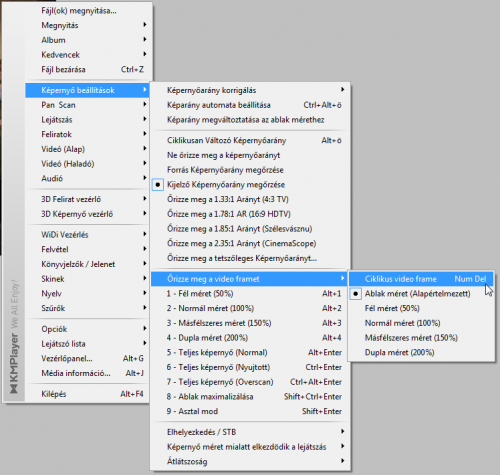The width and height of the screenshot is (500, 475).
Task: Open 3D Képernyő vezérlő submenu
Action: [x=87, y=214]
